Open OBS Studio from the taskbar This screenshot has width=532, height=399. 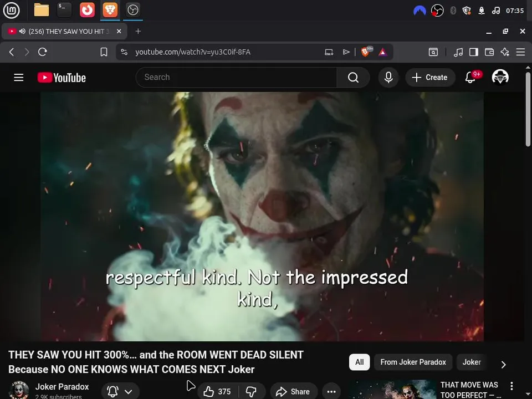click(x=132, y=10)
